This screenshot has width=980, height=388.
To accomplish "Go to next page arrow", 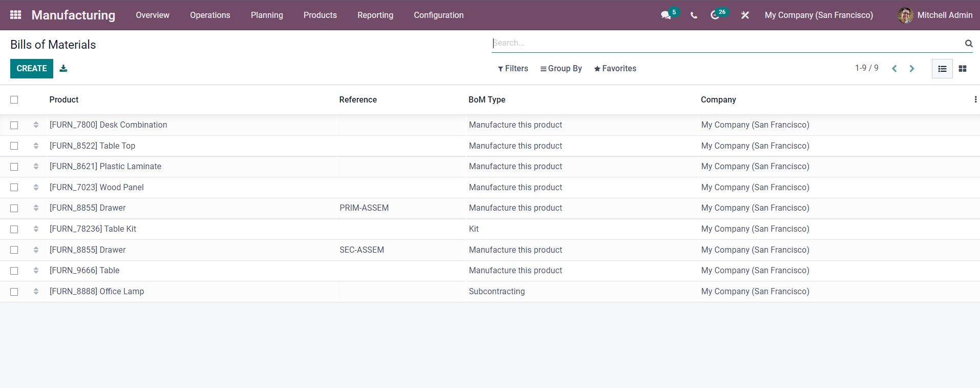I will [912, 69].
